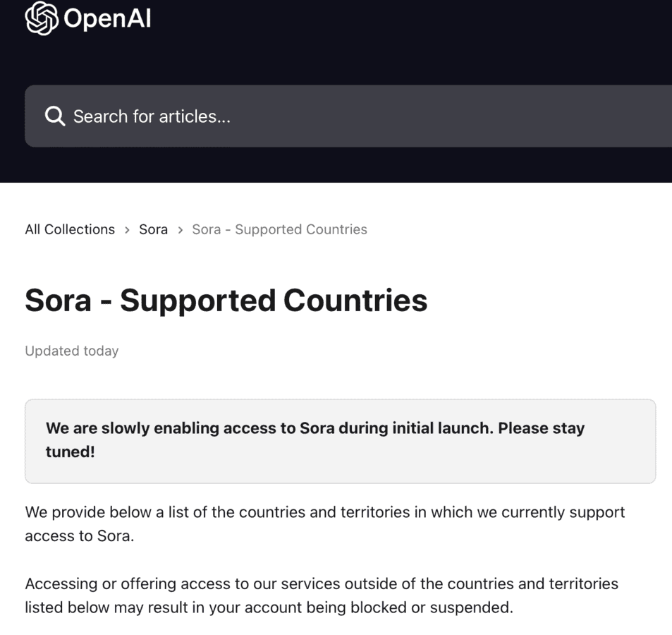Screen dimensions: 672x635
Task: Click the OpenAI knot logo icon
Action: pyautogui.click(x=42, y=18)
